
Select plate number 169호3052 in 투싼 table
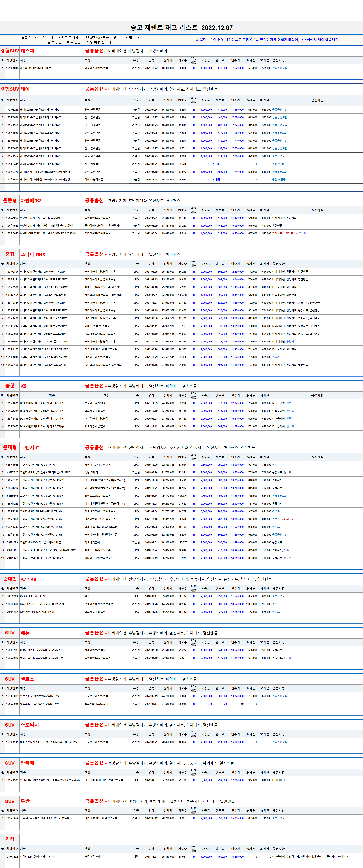click(x=12, y=818)
